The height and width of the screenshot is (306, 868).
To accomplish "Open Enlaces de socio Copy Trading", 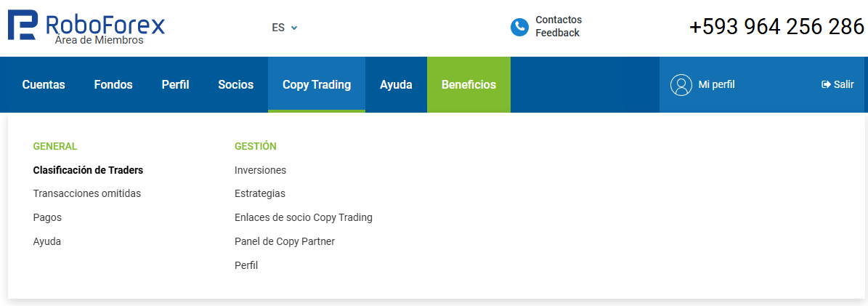I will (x=304, y=217).
